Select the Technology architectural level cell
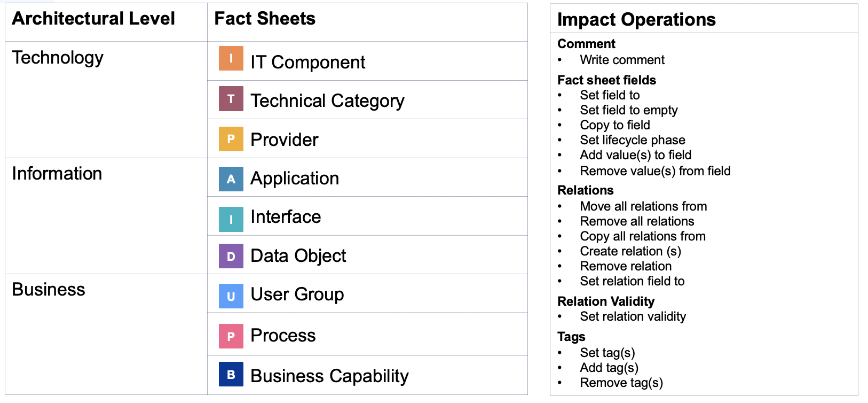Image resolution: width=868 pixels, height=403 pixels. (x=106, y=99)
